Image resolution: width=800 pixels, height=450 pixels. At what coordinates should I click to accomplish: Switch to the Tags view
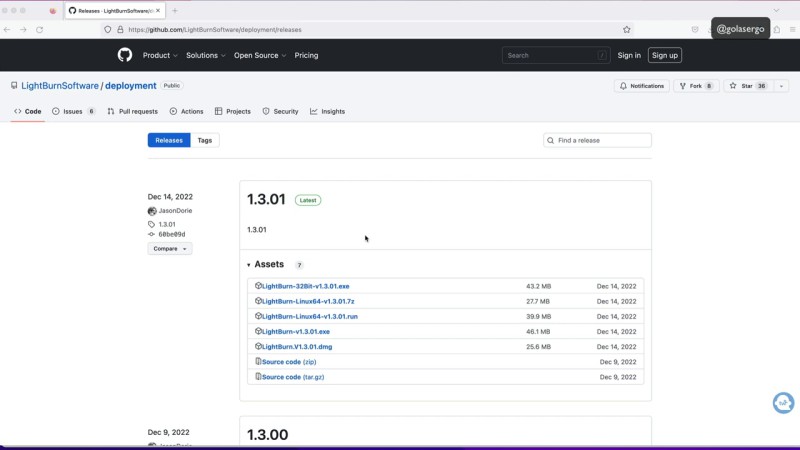coord(205,140)
